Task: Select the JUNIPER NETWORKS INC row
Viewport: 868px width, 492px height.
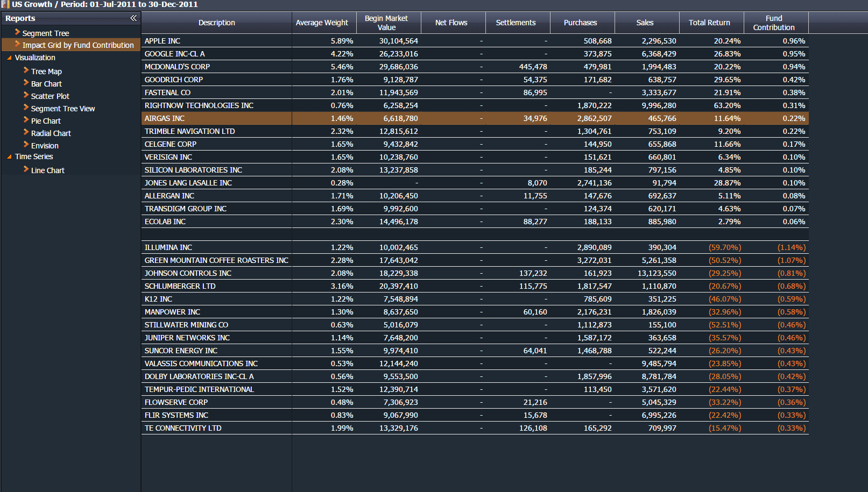Action: pos(475,338)
